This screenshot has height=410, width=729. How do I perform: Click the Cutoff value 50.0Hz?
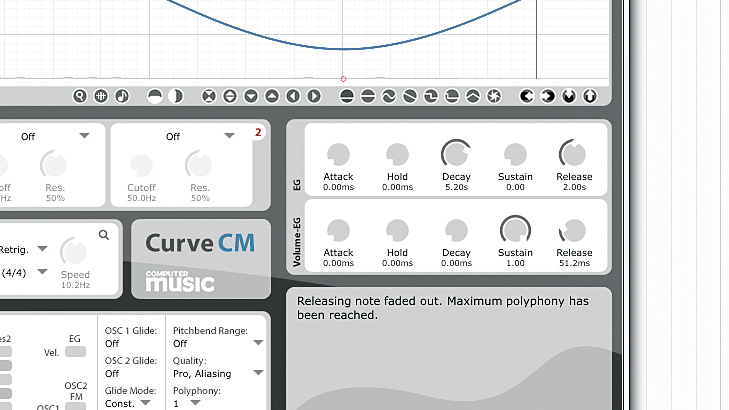pyautogui.click(x=141, y=198)
